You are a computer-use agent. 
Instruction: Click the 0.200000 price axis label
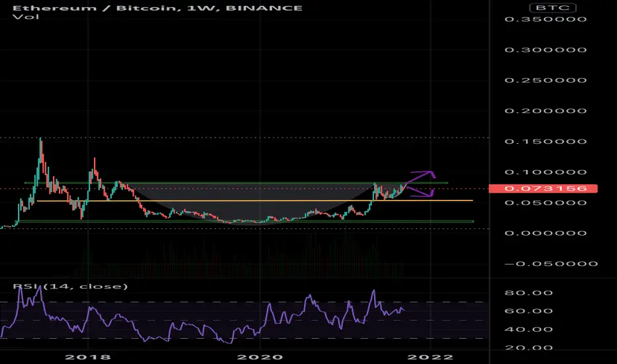[x=546, y=111]
